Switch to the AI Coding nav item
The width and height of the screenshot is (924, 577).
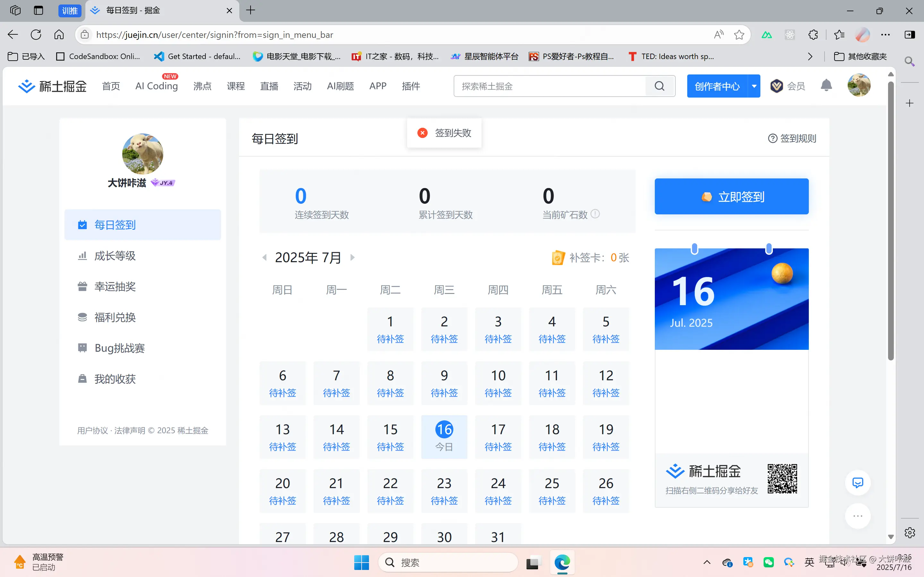pos(157,86)
